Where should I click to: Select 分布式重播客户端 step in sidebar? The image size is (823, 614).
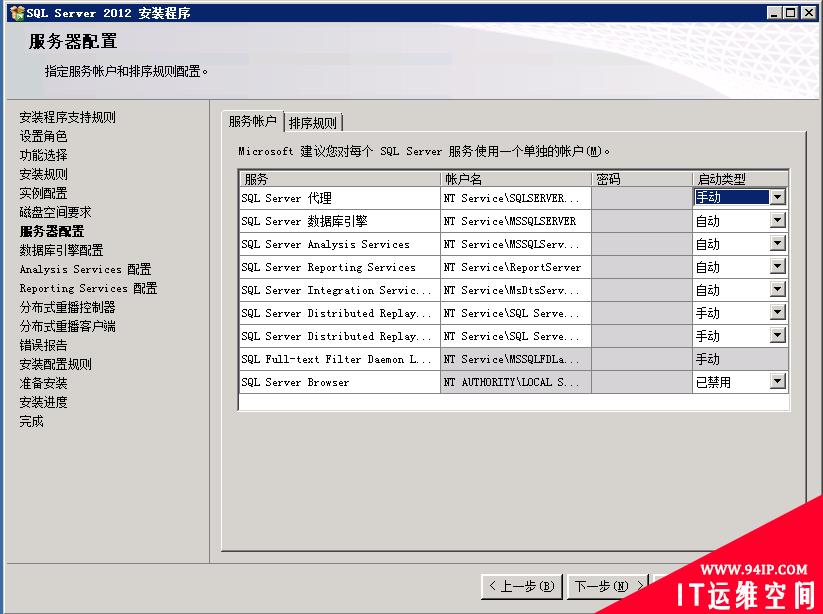point(67,326)
